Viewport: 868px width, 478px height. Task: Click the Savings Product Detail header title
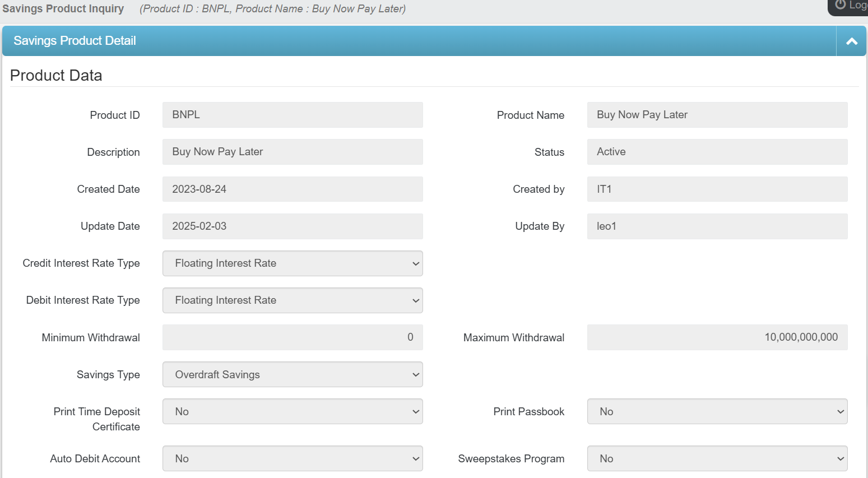point(75,41)
